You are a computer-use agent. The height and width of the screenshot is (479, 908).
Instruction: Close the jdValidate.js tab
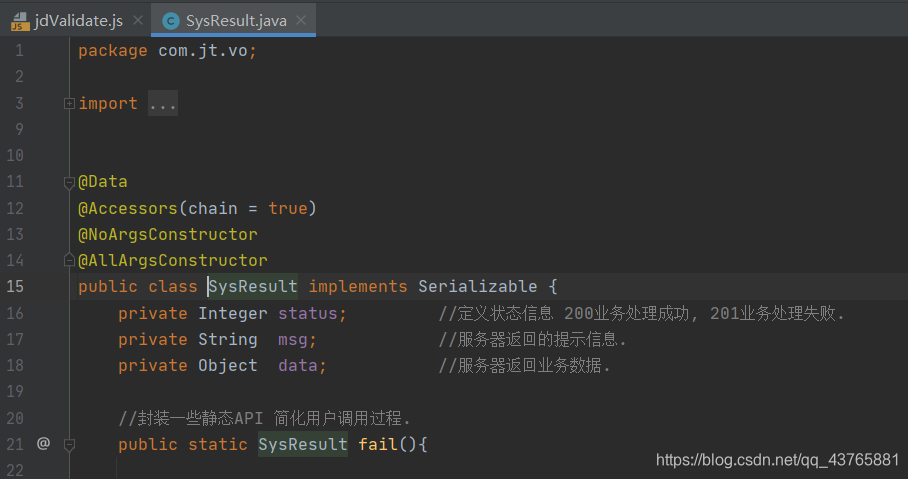pyautogui.click(x=138, y=20)
